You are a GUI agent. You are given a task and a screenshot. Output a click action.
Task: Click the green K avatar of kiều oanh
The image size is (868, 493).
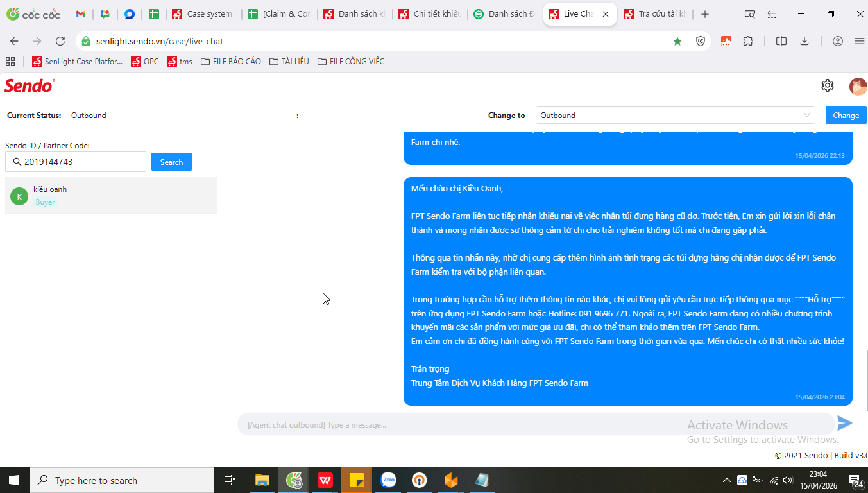(x=19, y=196)
